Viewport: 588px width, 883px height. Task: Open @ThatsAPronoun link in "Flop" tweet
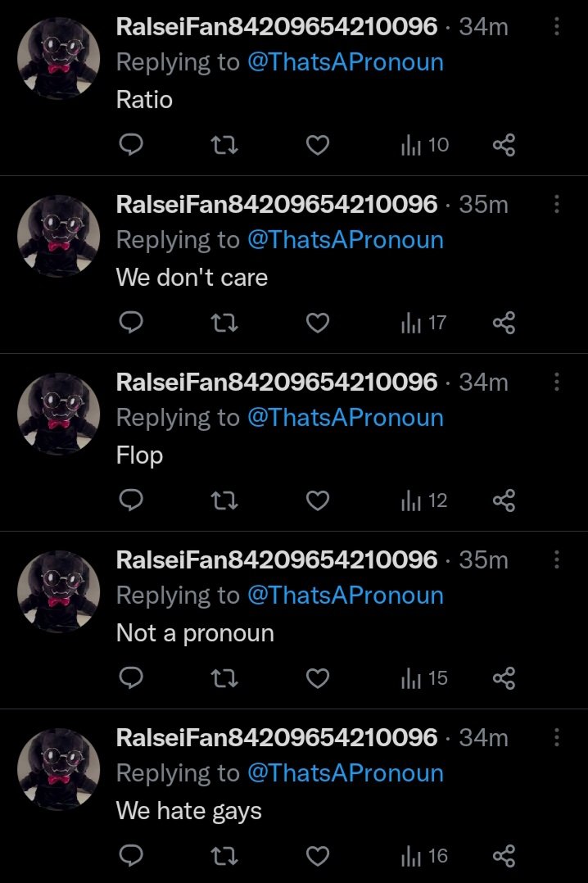(346, 418)
